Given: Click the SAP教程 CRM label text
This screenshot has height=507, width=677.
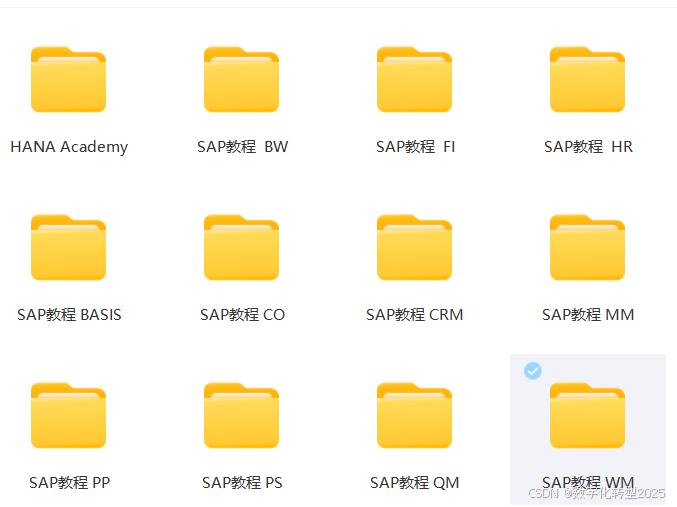Looking at the screenshot, I should pyautogui.click(x=414, y=315).
